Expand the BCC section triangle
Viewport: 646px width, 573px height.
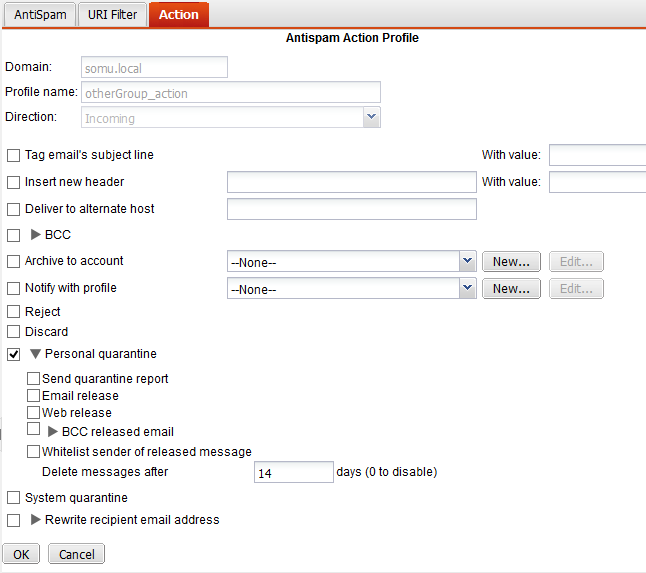pyautogui.click(x=36, y=235)
